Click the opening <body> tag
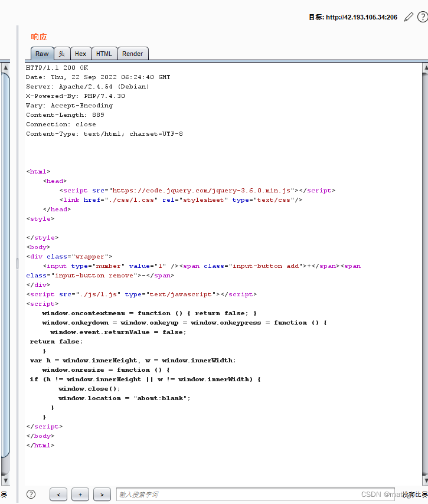The image size is (428, 504). (x=38, y=247)
